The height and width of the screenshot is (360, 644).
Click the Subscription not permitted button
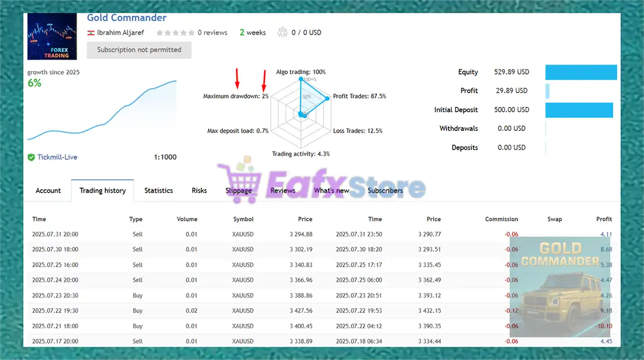[139, 50]
